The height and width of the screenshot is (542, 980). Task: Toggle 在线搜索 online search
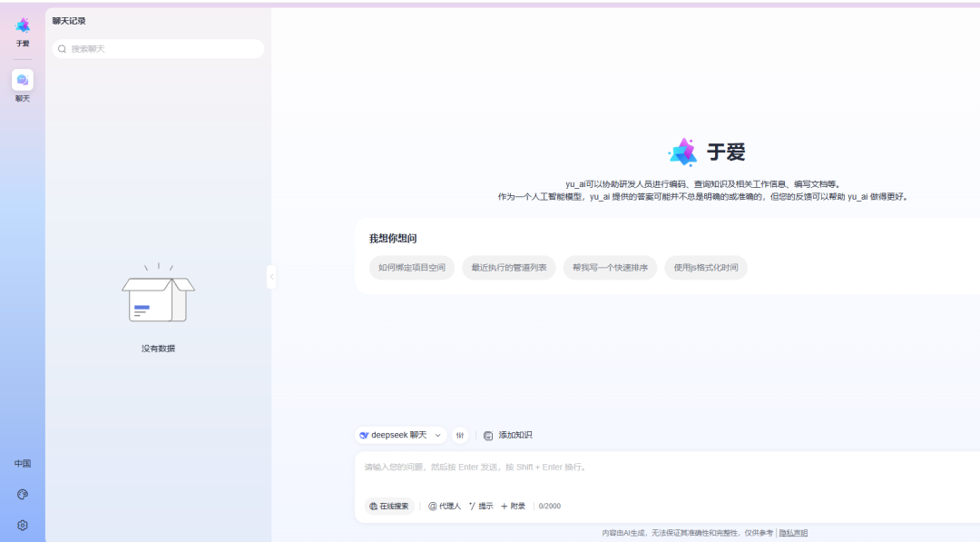[388, 506]
